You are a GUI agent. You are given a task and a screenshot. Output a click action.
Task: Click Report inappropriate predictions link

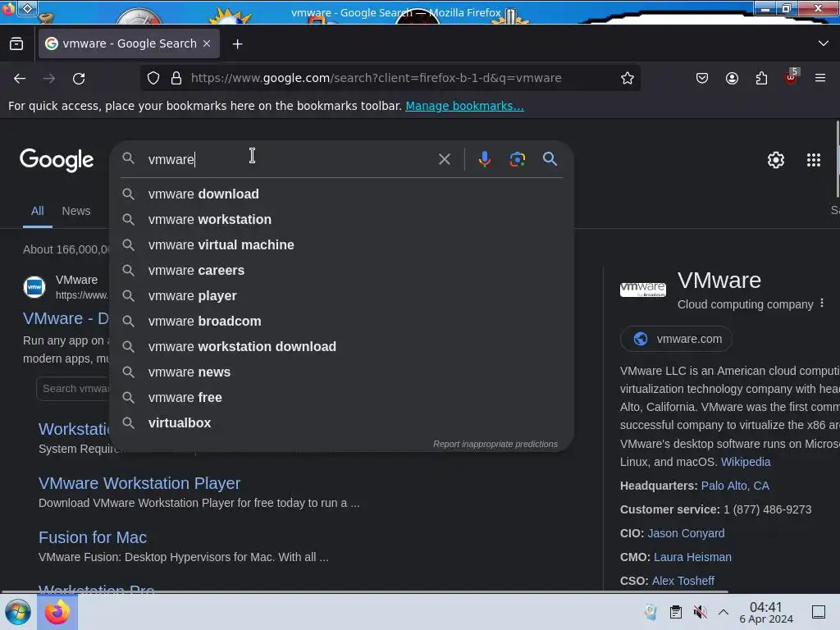pos(495,444)
